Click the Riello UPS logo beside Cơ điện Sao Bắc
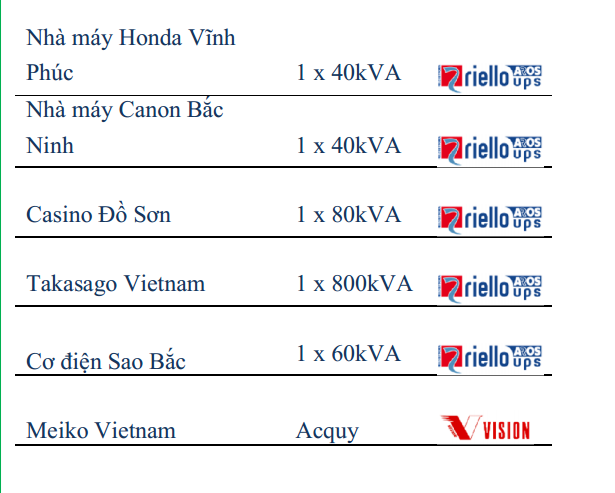This screenshot has width=615, height=493. [x=490, y=358]
